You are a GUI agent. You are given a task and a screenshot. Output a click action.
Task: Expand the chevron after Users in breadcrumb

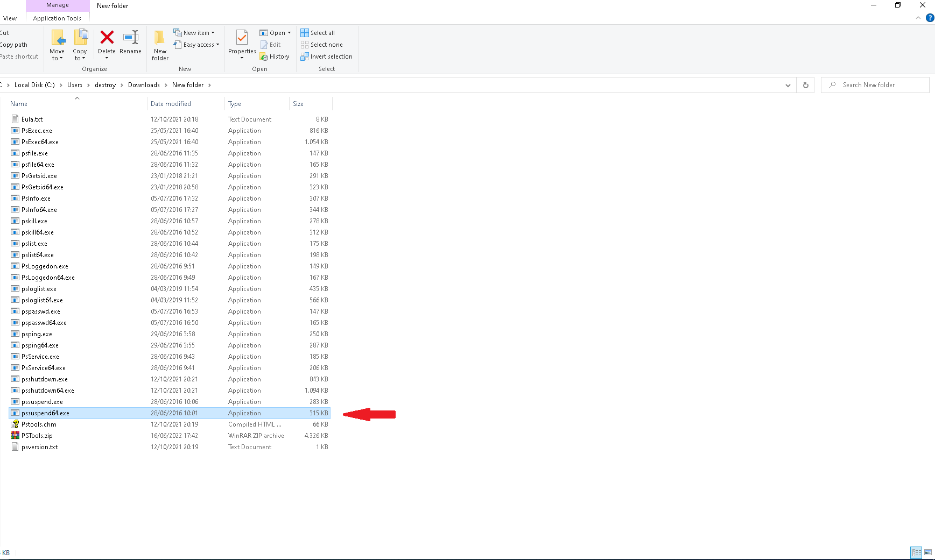[88, 85]
